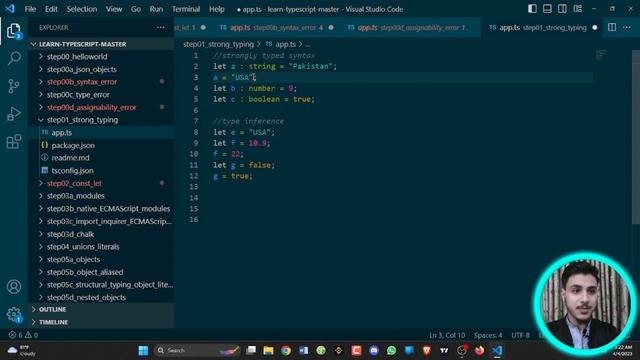Expand the step00d_assignability_error folder

101,107
